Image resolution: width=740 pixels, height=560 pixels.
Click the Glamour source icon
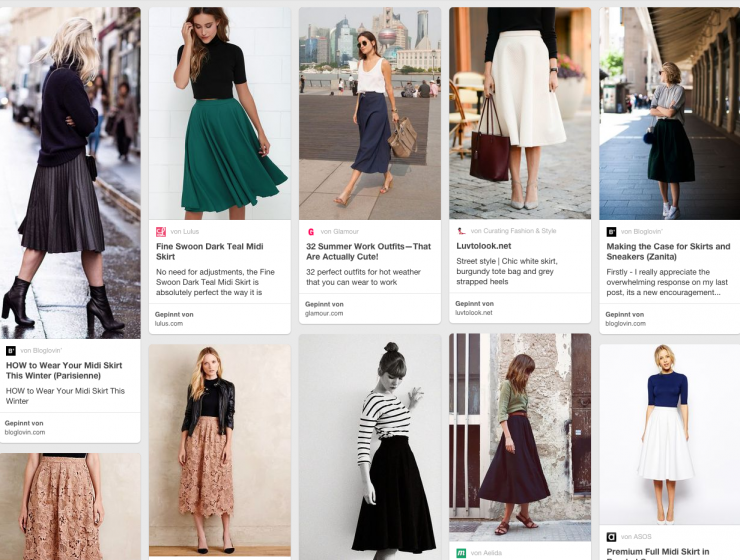[311, 231]
